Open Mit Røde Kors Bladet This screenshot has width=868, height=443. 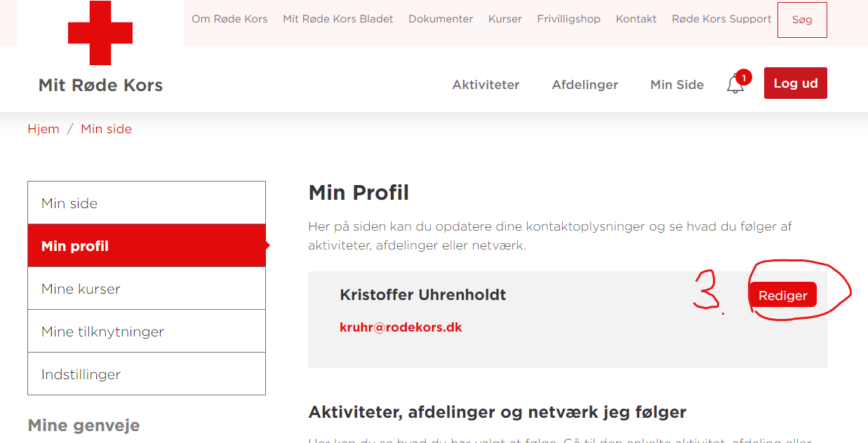(338, 19)
